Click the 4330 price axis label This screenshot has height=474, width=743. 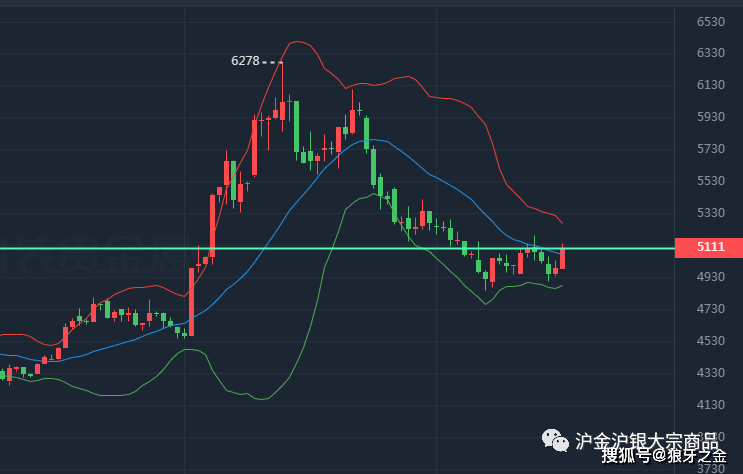711,373
